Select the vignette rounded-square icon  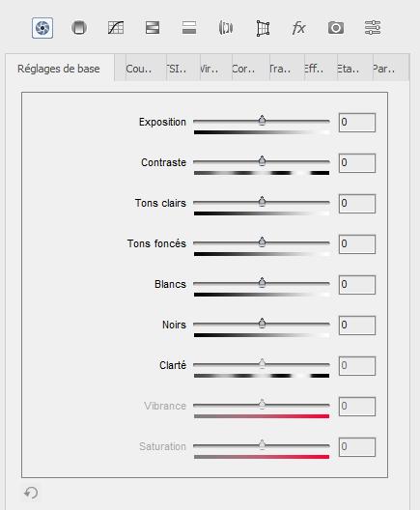point(79,28)
